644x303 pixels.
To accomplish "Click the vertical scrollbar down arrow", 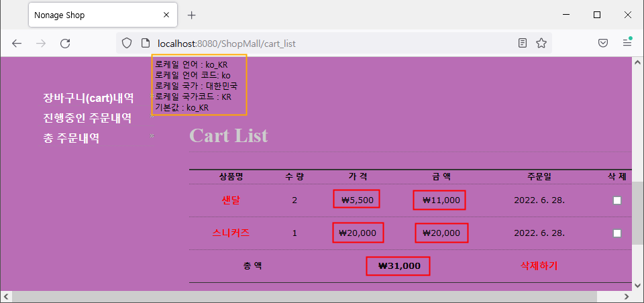I will tap(637, 286).
